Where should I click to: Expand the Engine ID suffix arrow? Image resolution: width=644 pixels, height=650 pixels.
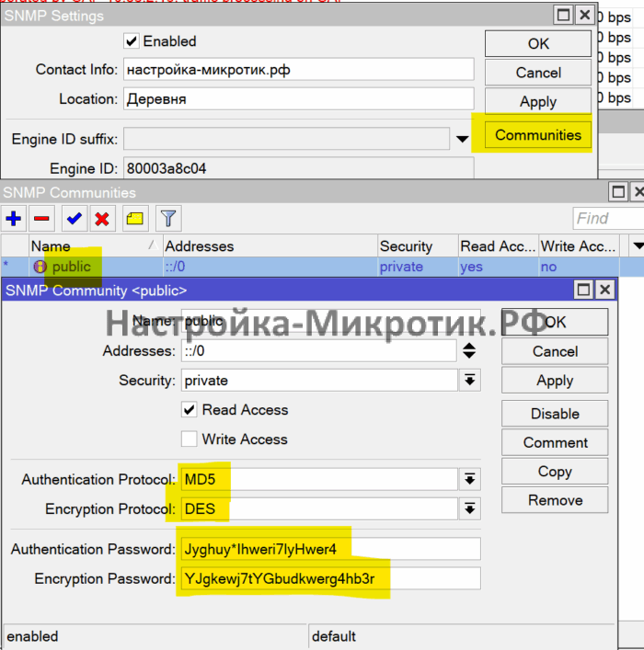(462, 139)
